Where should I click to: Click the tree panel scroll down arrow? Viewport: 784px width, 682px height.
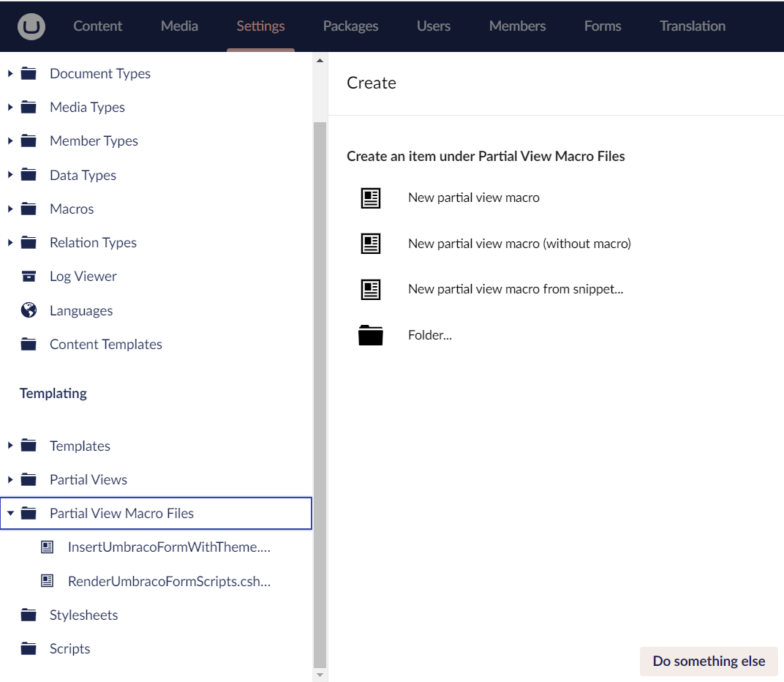(x=320, y=675)
